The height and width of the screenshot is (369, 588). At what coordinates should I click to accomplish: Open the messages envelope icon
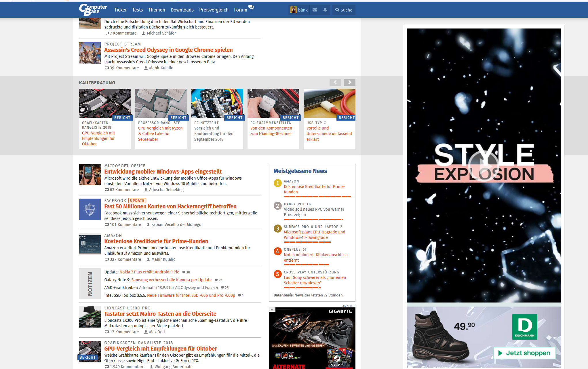click(x=315, y=10)
